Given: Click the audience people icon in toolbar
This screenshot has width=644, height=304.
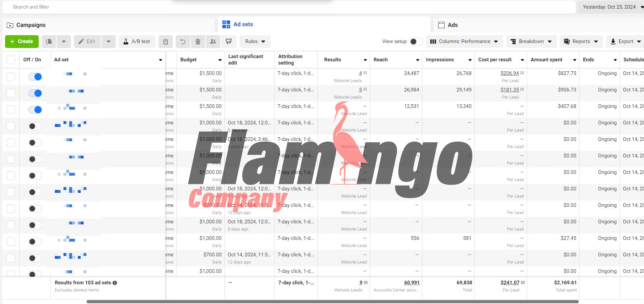Looking at the screenshot, I should click(x=213, y=42).
